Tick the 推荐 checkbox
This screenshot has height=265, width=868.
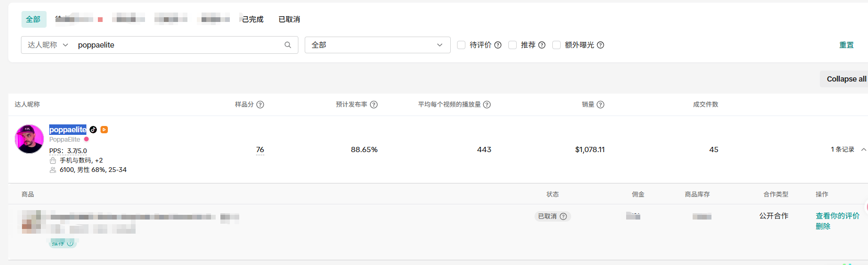[x=513, y=45]
